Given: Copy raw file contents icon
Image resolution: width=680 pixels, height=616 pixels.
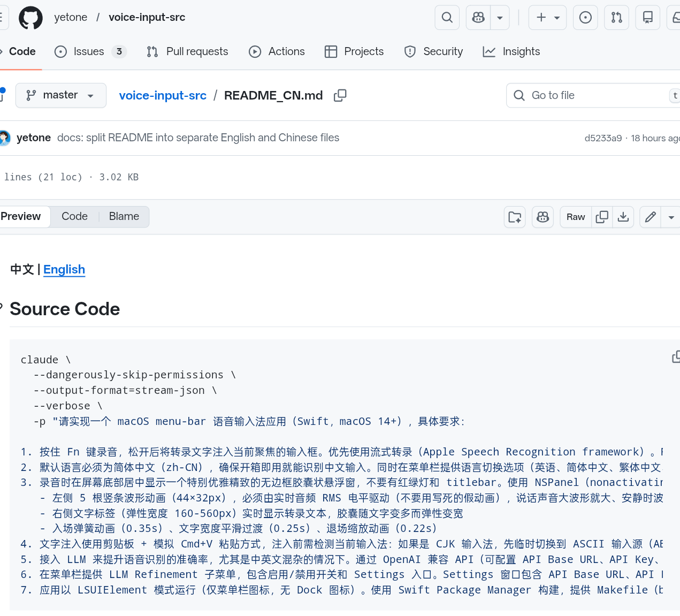Looking at the screenshot, I should click(x=602, y=217).
